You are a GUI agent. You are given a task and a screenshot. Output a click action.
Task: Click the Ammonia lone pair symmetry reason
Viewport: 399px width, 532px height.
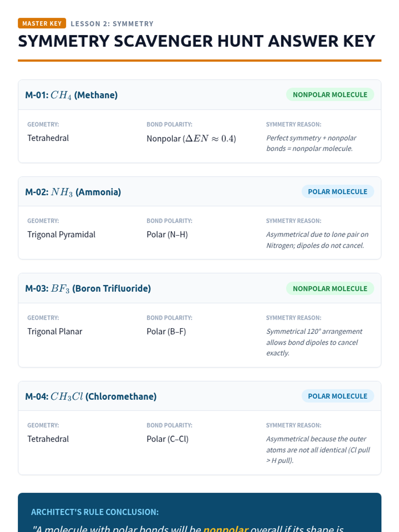tap(317, 240)
